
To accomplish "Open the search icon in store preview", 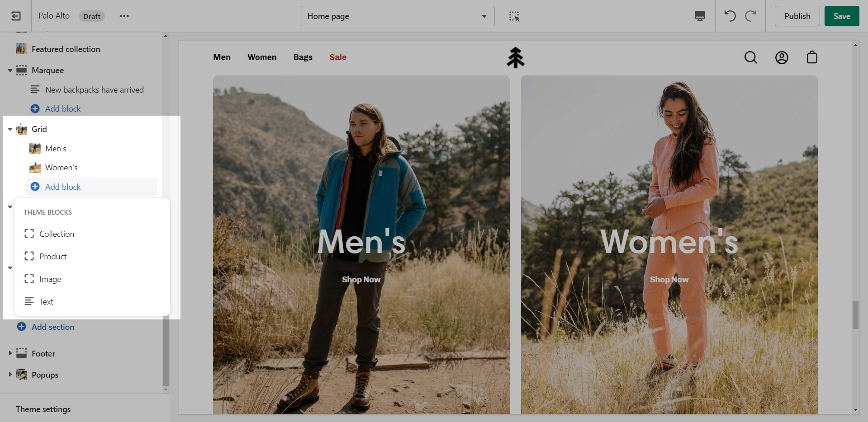I will (750, 57).
